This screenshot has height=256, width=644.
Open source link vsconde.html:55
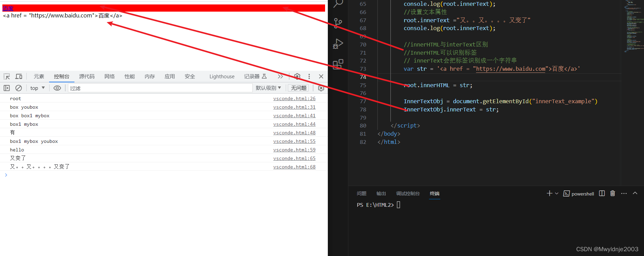[x=294, y=141]
